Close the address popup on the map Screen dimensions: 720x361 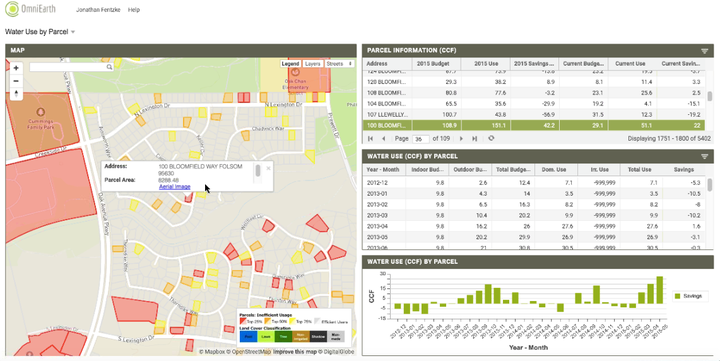269,168
